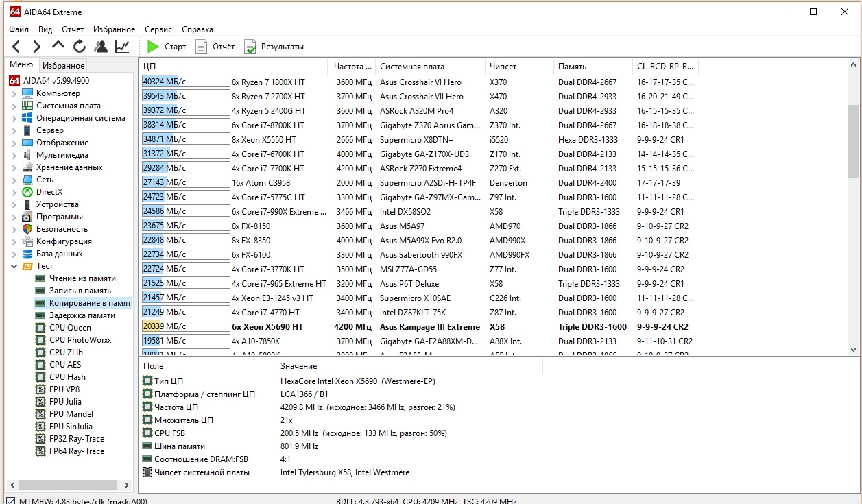Viewport: 862px width, 504px height.
Task: Refresh with the circular arrow icon
Action: pyautogui.click(x=80, y=47)
